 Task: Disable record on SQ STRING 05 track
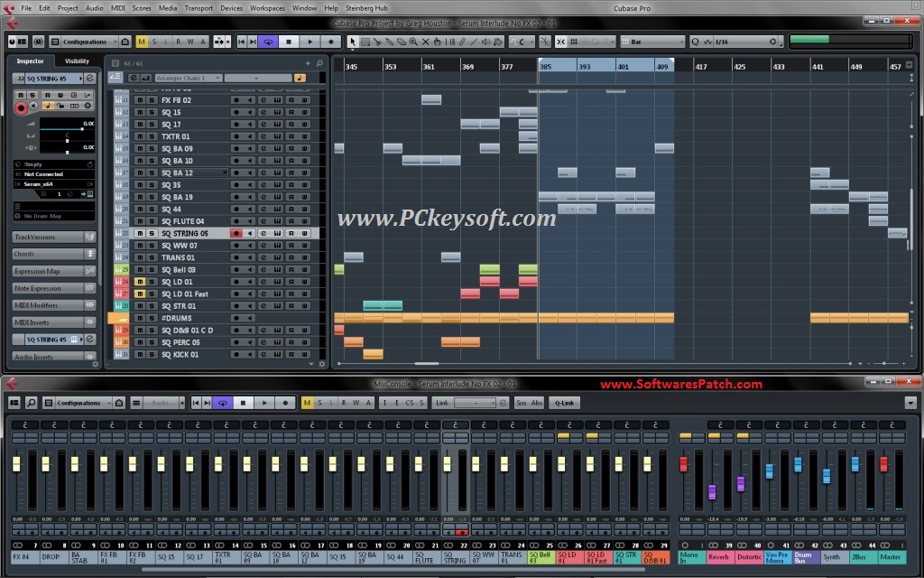click(236, 234)
